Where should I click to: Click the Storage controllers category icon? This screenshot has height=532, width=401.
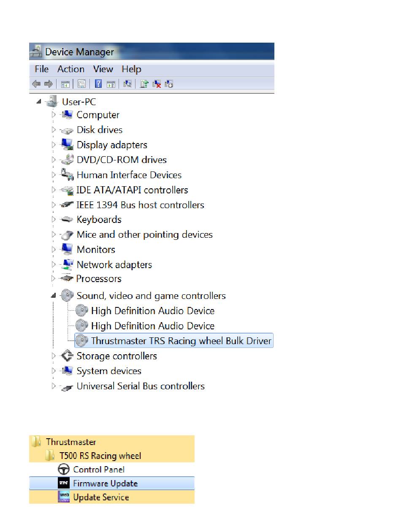pos(67,356)
